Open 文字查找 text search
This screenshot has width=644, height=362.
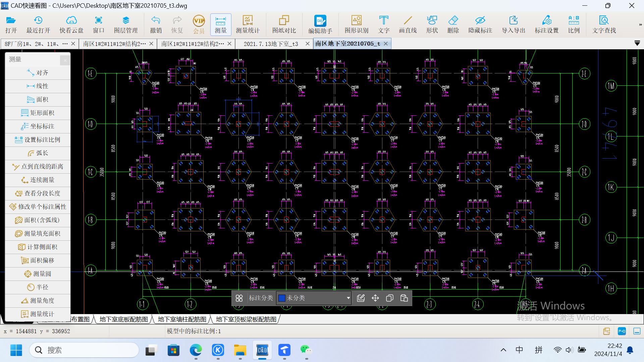point(604,24)
